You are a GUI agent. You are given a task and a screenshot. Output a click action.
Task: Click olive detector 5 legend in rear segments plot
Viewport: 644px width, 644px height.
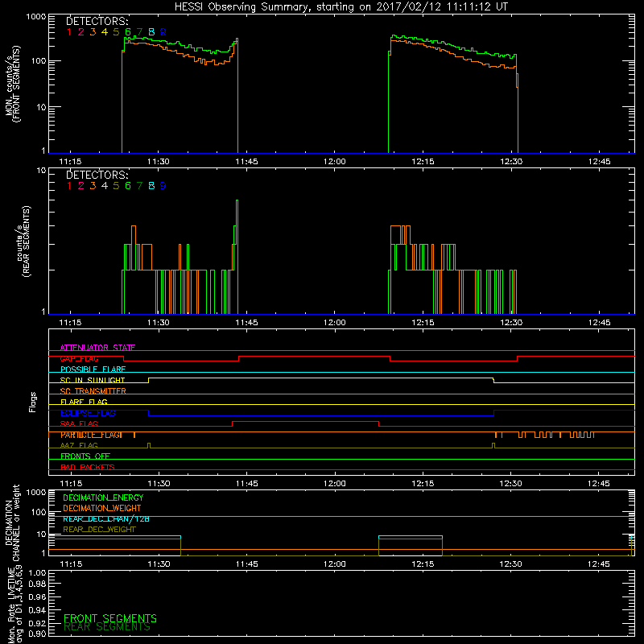click(116, 186)
